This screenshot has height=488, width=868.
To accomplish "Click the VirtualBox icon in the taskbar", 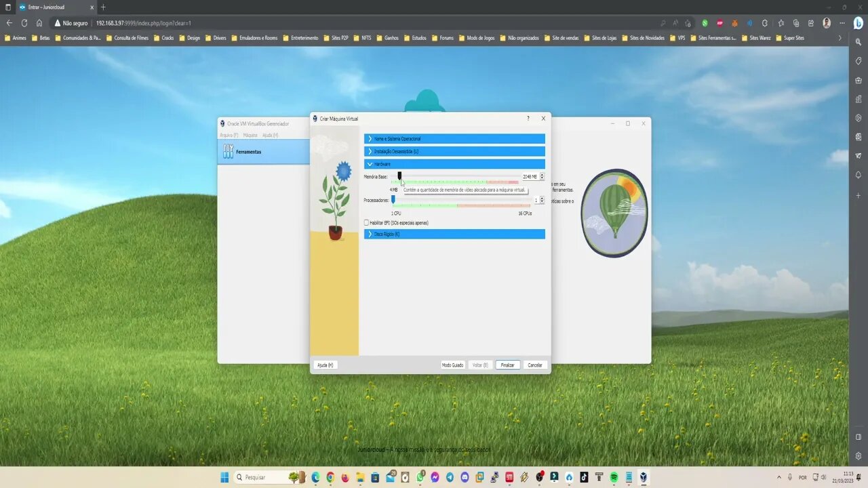I will pos(643,477).
